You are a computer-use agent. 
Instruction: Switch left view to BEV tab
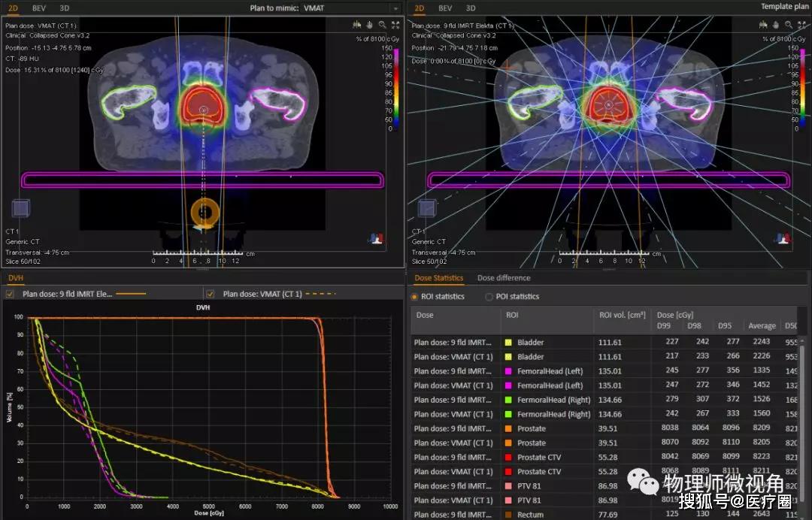point(38,8)
